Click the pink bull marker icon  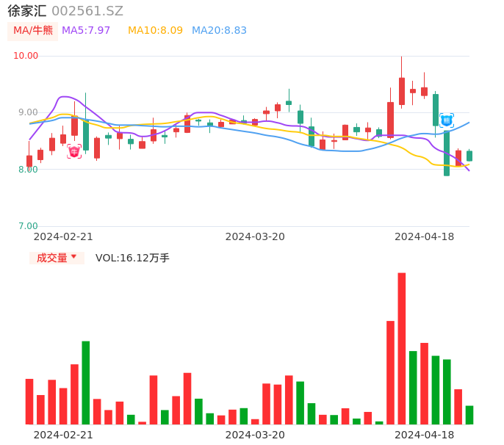point(74,151)
